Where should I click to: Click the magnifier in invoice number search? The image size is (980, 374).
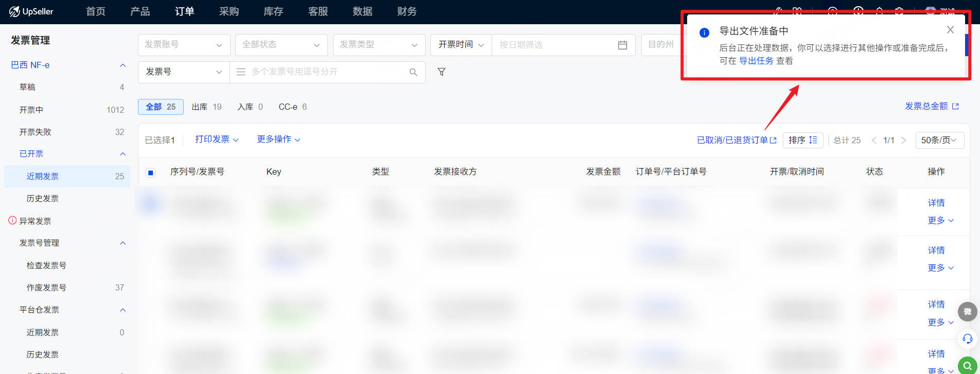(413, 72)
